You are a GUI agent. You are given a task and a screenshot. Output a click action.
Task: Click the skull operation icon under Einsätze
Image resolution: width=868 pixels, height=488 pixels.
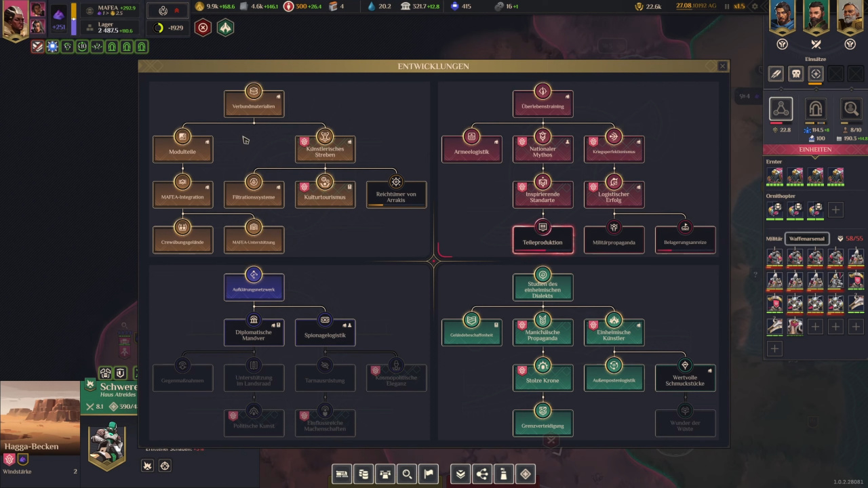[796, 74]
